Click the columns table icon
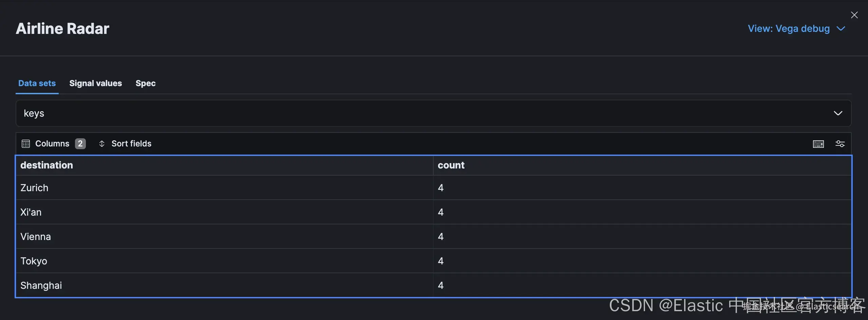Screen dimensions: 868x320 click(26, 144)
